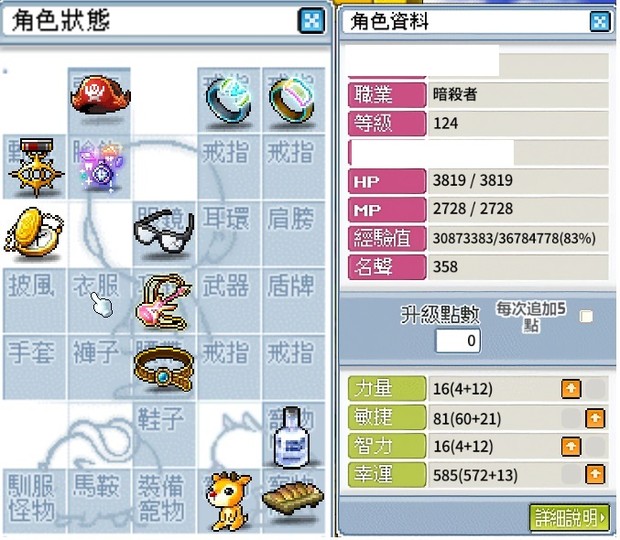620x540 pixels.
Task: Select the black glasses eye accessory
Action: pyautogui.click(x=164, y=231)
